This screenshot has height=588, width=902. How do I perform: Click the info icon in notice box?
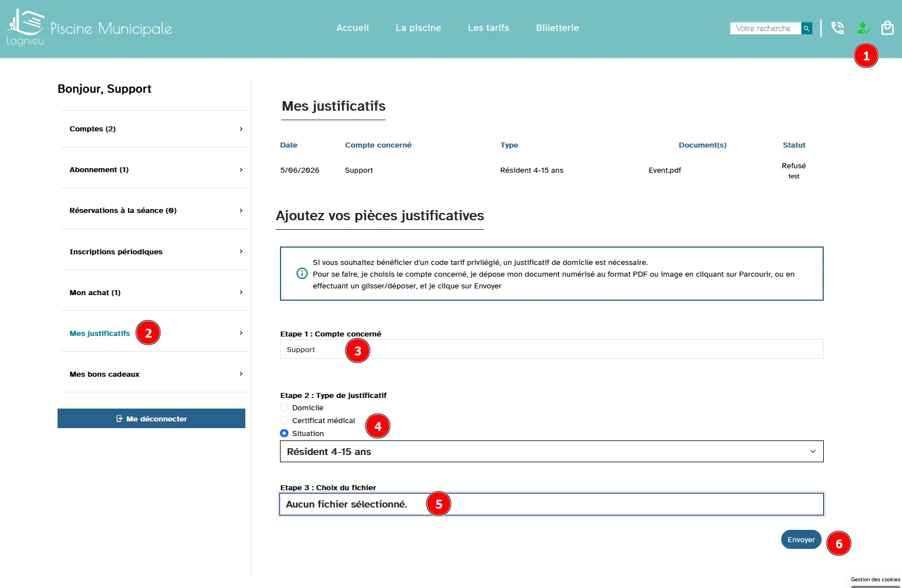point(302,273)
